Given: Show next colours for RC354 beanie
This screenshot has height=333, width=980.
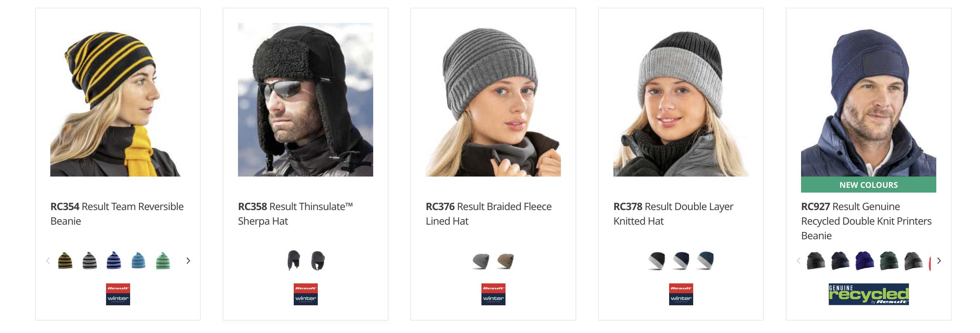Looking at the screenshot, I should (188, 261).
